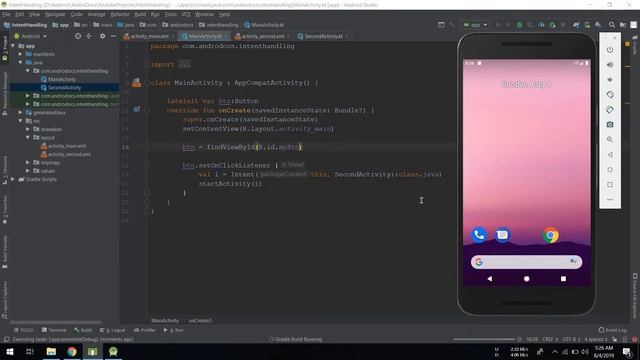Screen dimensions: 640x360
Task: Open the Event Log panel
Action: 612,330
